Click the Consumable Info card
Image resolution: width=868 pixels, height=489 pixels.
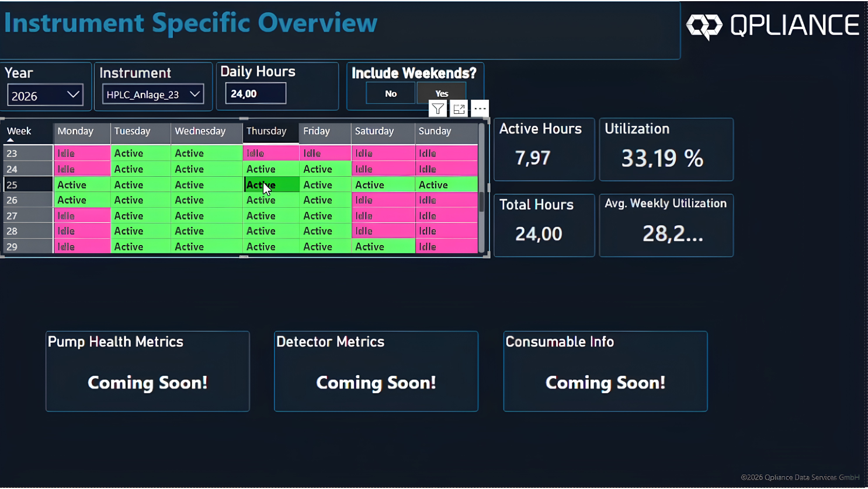point(605,372)
